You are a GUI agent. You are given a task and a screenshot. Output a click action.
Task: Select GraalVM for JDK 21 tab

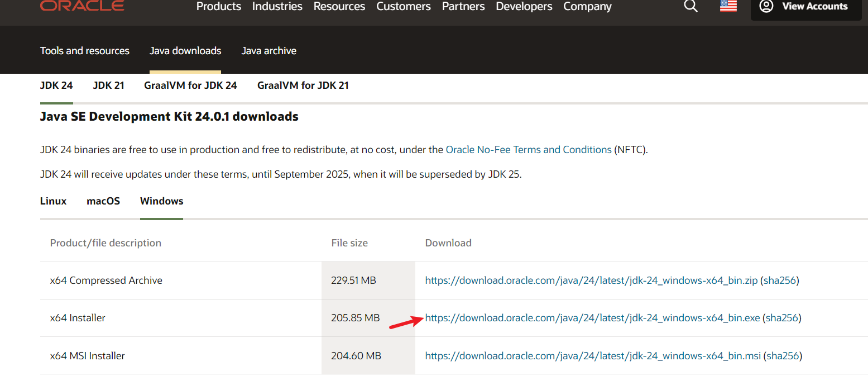point(303,85)
